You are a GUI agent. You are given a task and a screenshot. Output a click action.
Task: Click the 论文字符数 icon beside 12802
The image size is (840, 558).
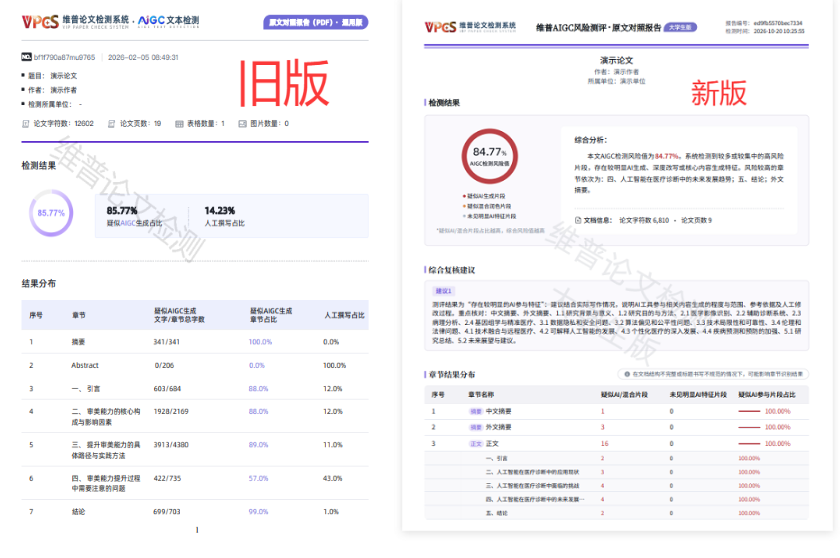pyautogui.click(x=25, y=124)
